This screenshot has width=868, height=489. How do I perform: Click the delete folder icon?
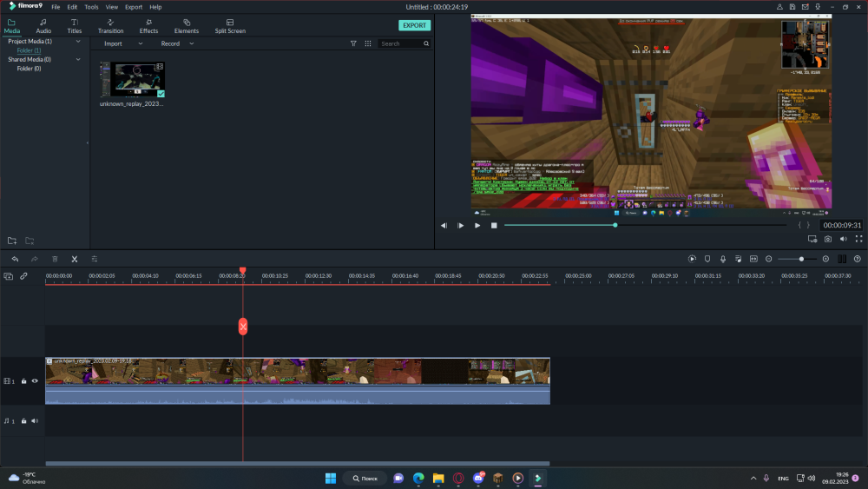click(30, 241)
